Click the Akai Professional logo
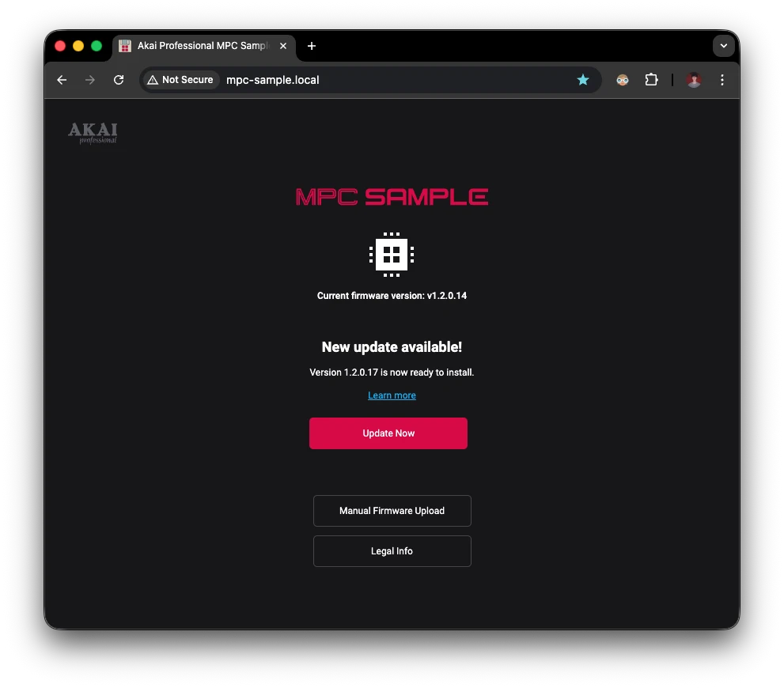 [x=93, y=134]
